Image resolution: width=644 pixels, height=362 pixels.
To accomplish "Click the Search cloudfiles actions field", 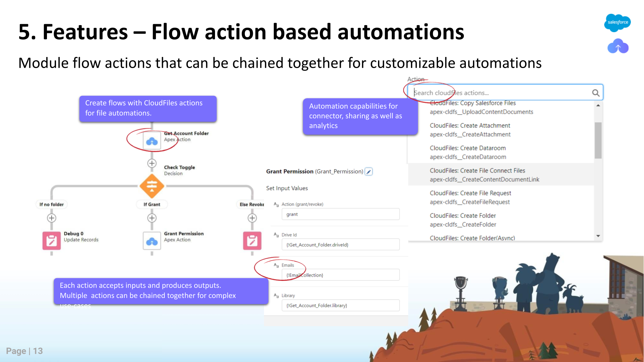I will click(x=500, y=93).
